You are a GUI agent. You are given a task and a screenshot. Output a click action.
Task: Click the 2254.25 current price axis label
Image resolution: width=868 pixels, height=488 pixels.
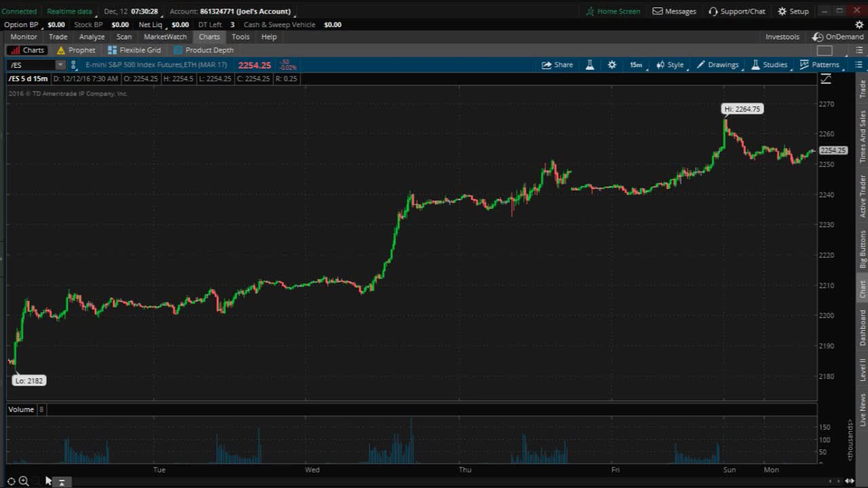833,150
